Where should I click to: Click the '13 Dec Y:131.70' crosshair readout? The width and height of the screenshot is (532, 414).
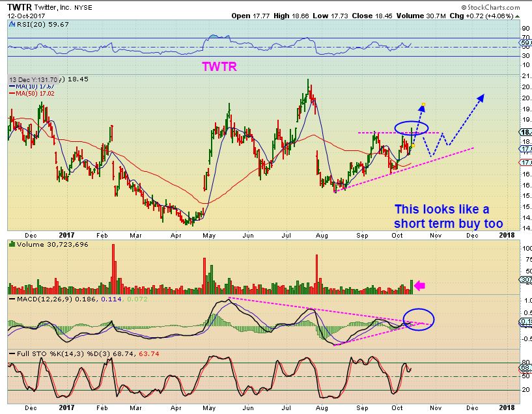tap(33, 79)
